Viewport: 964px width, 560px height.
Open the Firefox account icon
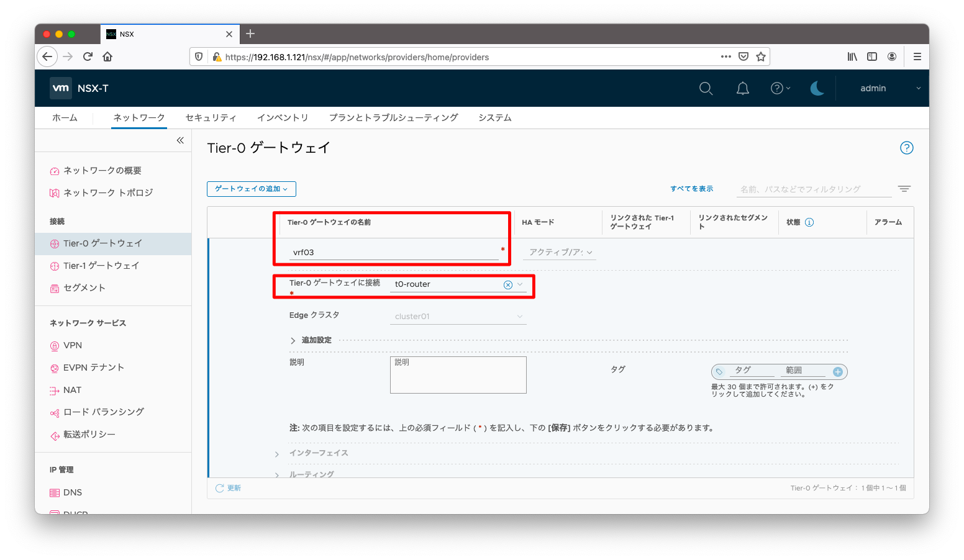coord(892,56)
